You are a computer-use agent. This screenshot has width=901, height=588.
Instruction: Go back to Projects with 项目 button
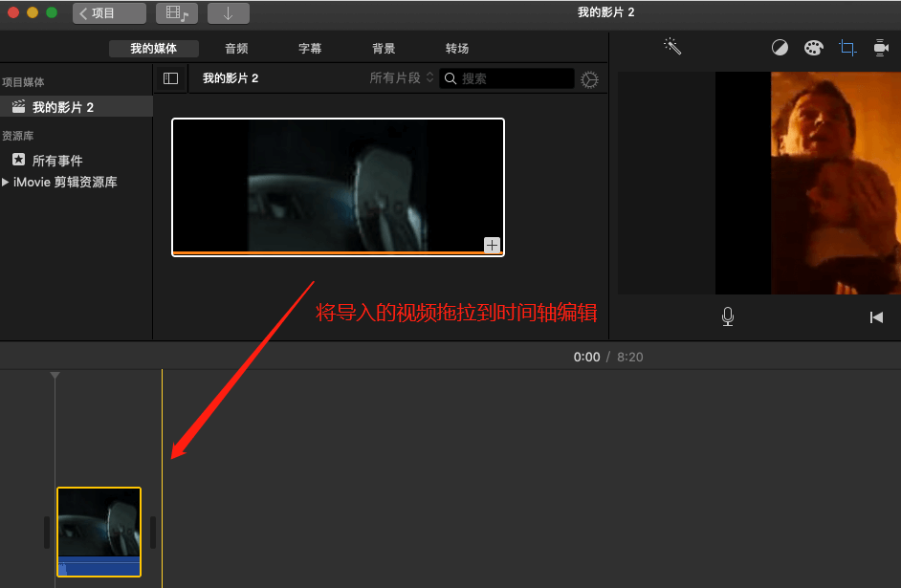(x=109, y=13)
